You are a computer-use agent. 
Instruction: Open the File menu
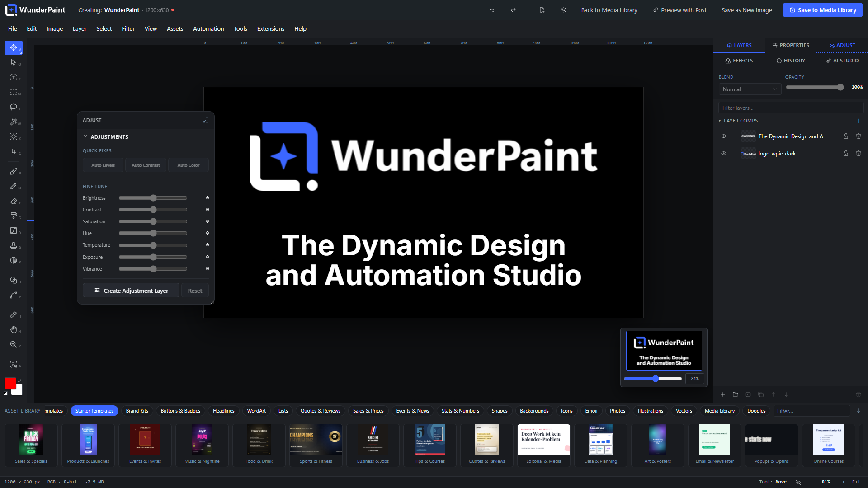click(x=13, y=28)
